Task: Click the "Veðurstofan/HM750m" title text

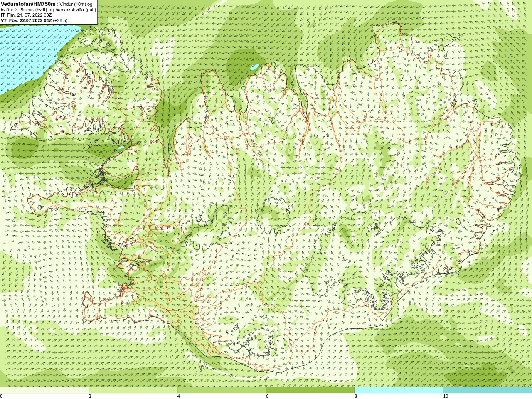Action: coord(28,4)
